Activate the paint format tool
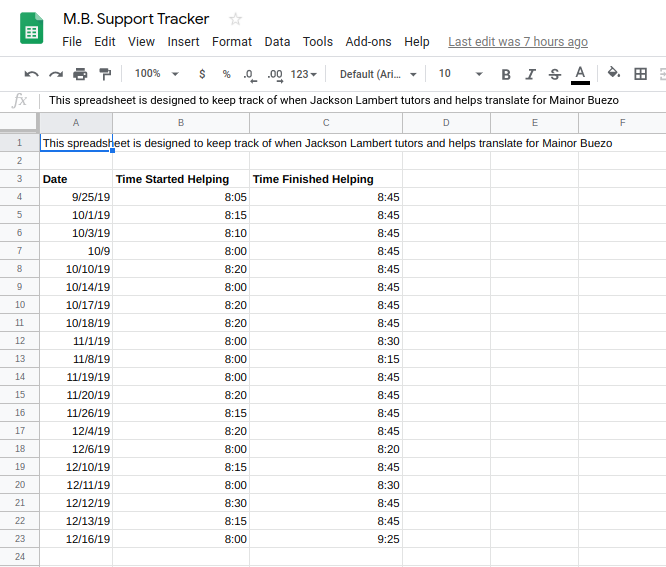 (x=104, y=74)
